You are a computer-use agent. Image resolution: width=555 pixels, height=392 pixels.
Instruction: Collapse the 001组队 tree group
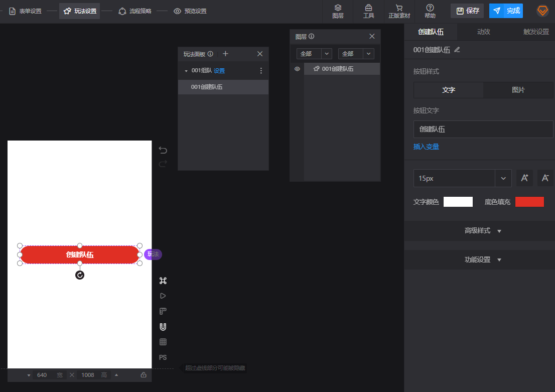pyautogui.click(x=186, y=71)
